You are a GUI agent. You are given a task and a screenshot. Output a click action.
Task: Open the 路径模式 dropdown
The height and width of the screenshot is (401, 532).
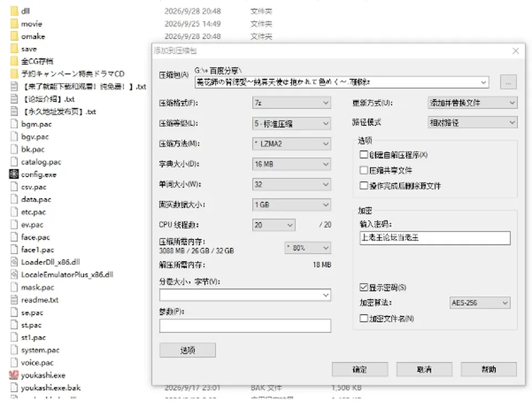point(473,122)
